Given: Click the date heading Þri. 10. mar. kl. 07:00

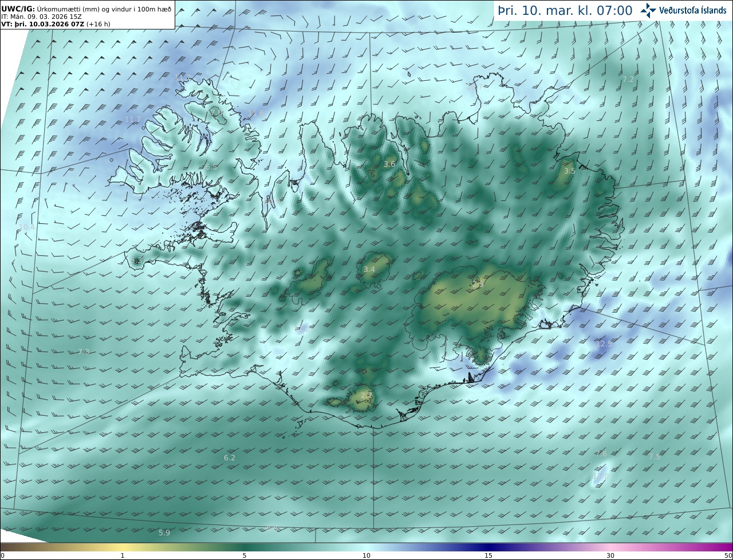Looking at the screenshot, I should pyautogui.click(x=565, y=10).
